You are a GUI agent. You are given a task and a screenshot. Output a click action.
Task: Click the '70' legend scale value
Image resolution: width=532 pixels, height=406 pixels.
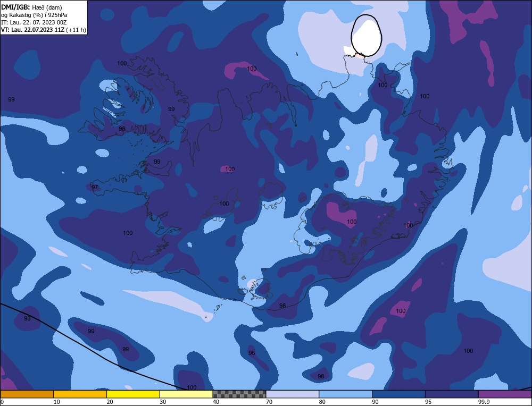tap(269, 402)
